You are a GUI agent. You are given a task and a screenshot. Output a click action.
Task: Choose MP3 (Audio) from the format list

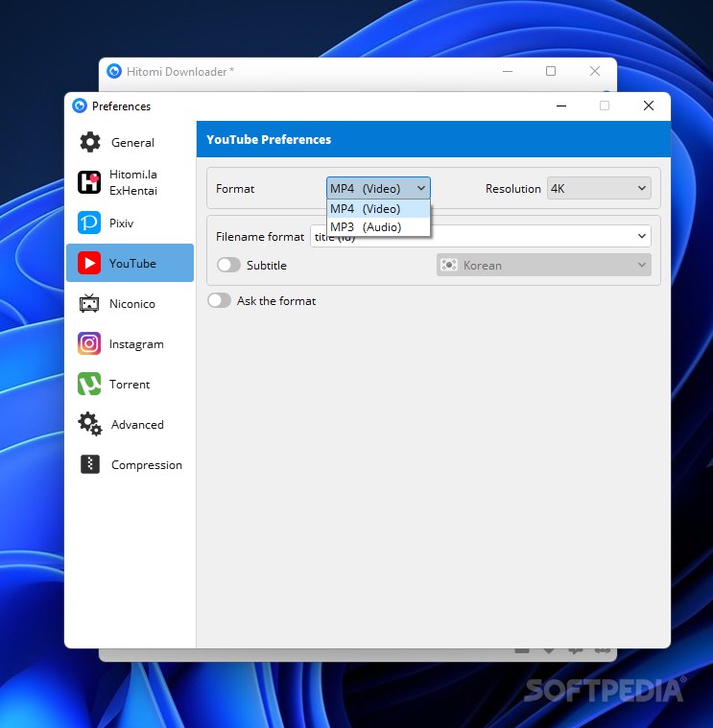click(378, 227)
